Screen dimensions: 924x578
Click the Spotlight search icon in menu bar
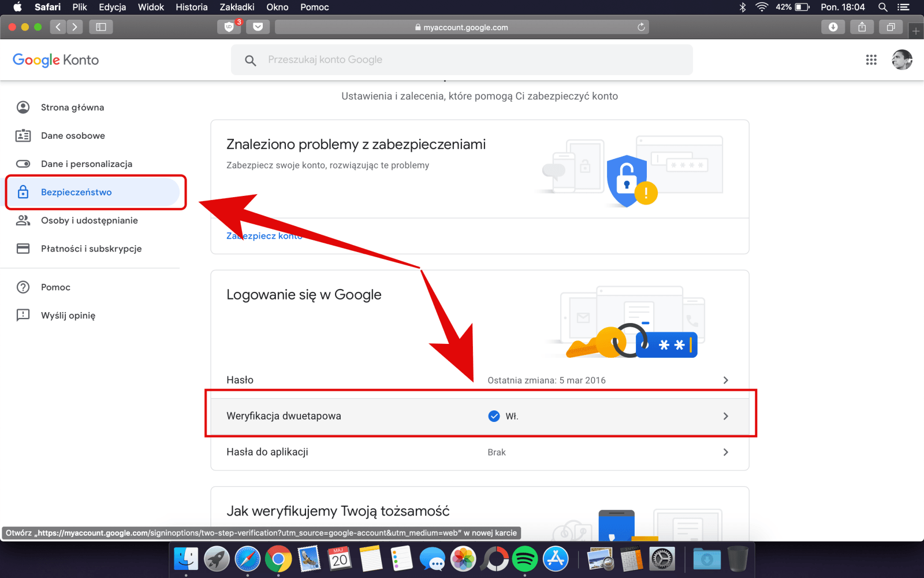point(883,7)
